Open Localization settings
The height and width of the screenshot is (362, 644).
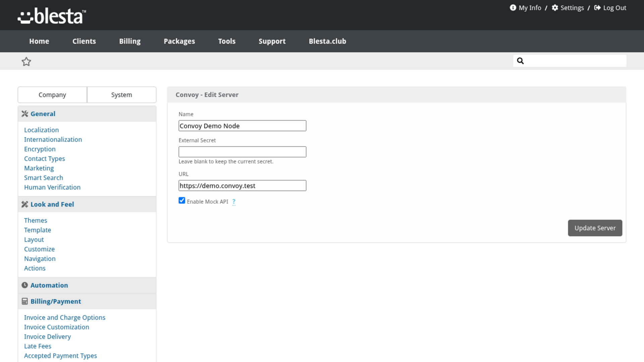tap(41, 130)
